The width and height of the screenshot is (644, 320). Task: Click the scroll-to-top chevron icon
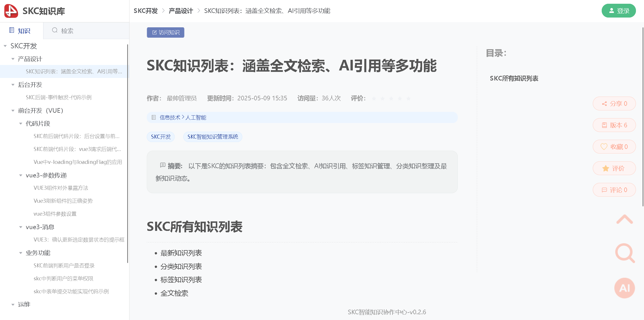click(624, 219)
